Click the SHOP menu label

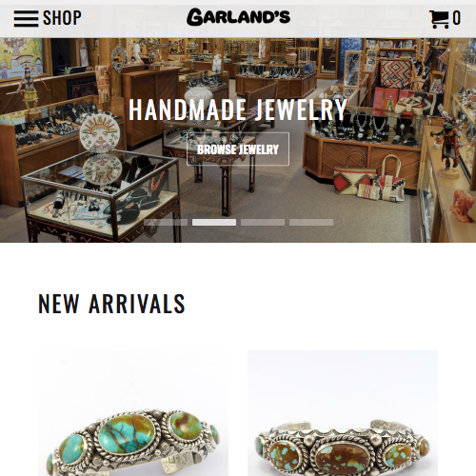[62, 18]
